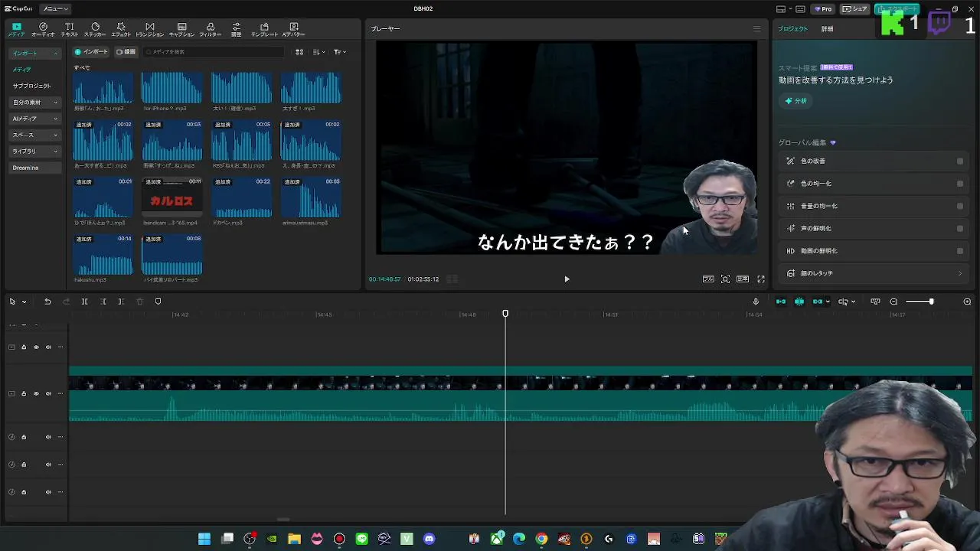Open the media sort dropdown
Viewport: 980px width, 551px height.
tap(319, 52)
